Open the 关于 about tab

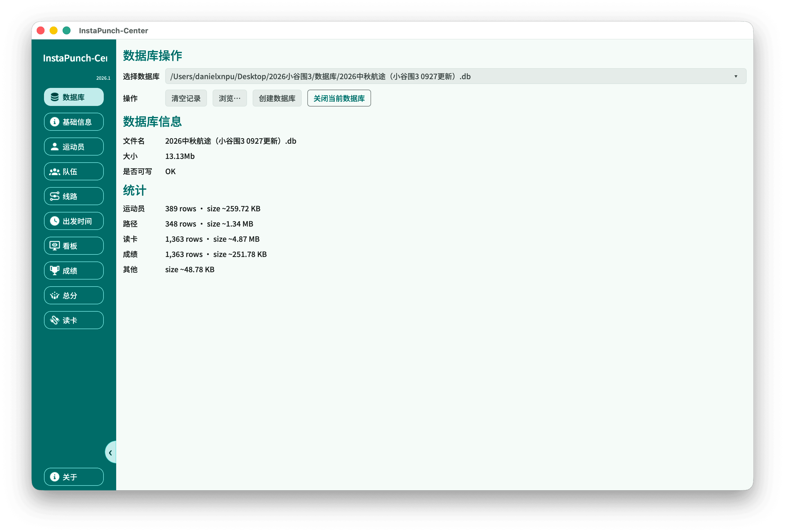pos(74,477)
